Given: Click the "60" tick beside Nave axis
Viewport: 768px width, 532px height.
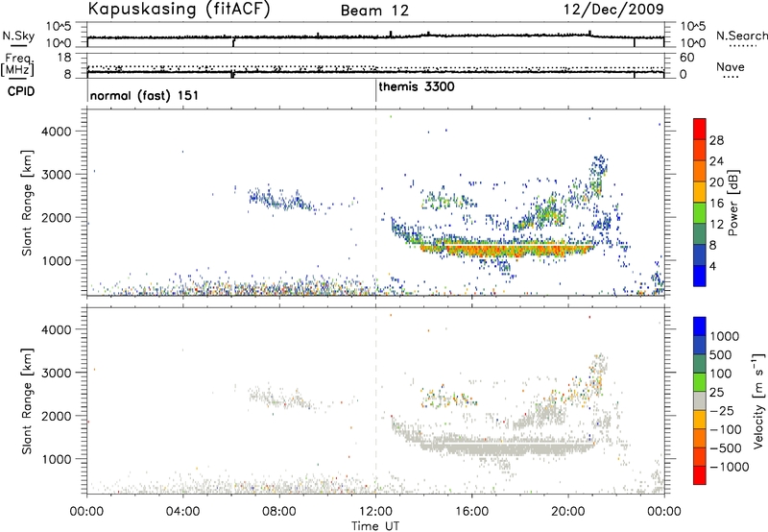Looking at the screenshot, I should (686, 58).
